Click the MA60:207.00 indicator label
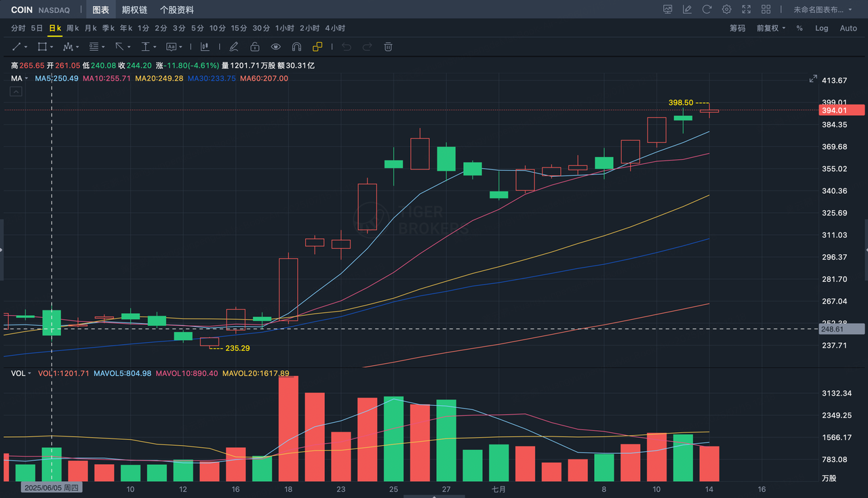The image size is (868, 498). tap(264, 79)
